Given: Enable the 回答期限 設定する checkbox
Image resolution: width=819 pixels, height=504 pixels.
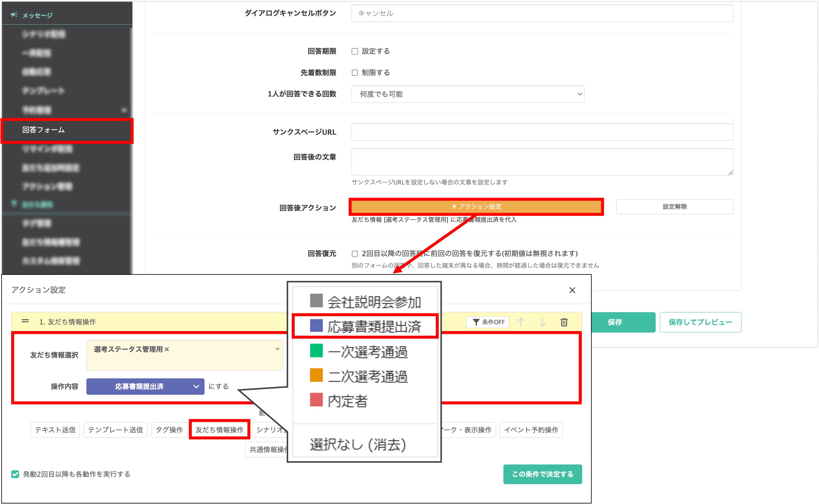Looking at the screenshot, I should pos(355,51).
